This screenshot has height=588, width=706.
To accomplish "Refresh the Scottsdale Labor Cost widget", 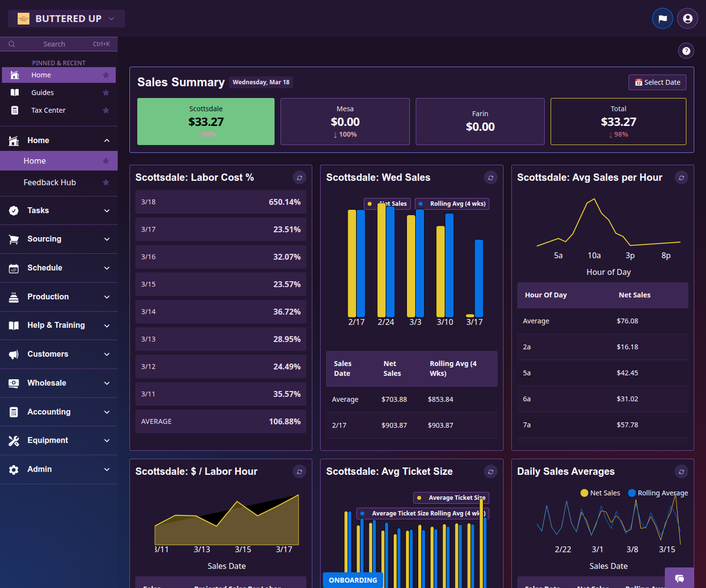I will (300, 177).
